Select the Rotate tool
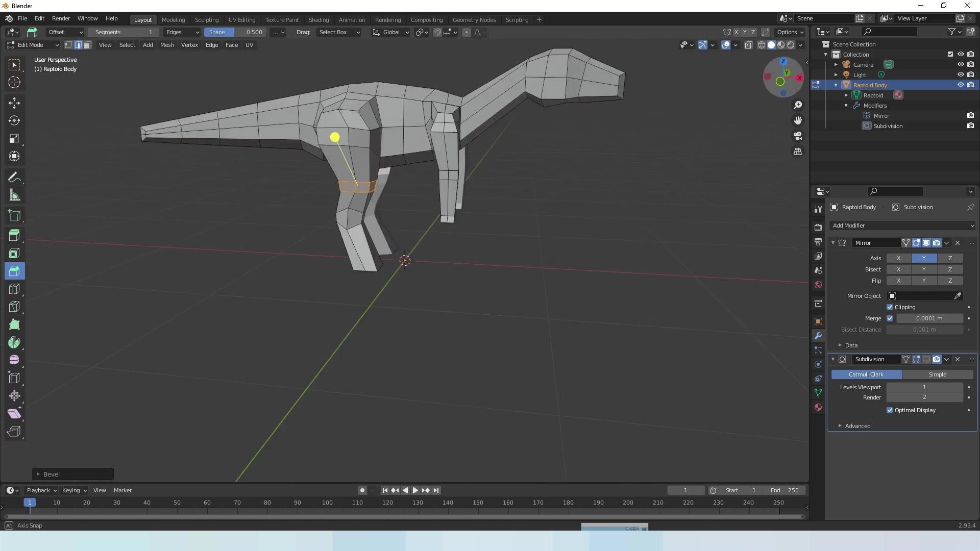The image size is (980, 551). pos(14,121)
